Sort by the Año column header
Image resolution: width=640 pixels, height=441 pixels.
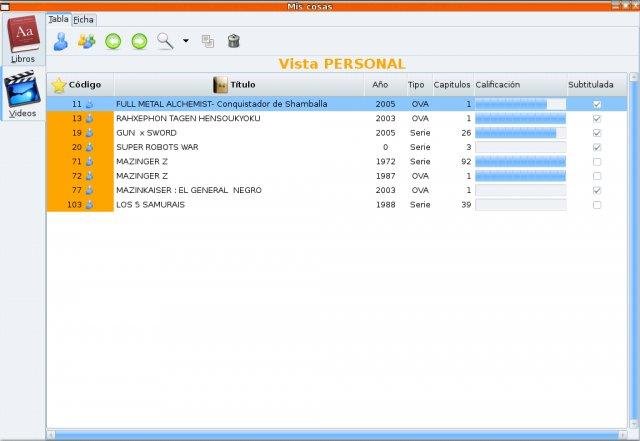380,85
